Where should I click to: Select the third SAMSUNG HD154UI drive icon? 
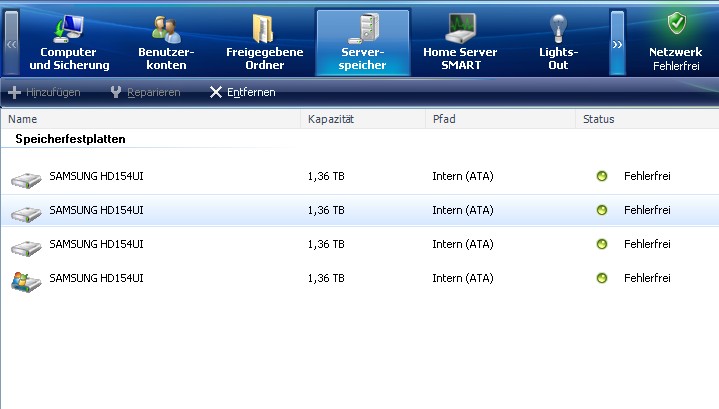point(26,247)
